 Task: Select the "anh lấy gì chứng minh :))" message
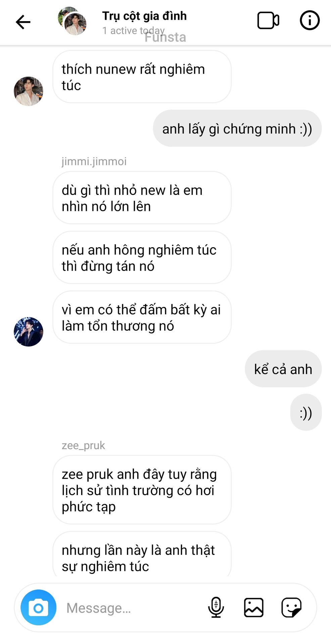click(x=237, y=129)
